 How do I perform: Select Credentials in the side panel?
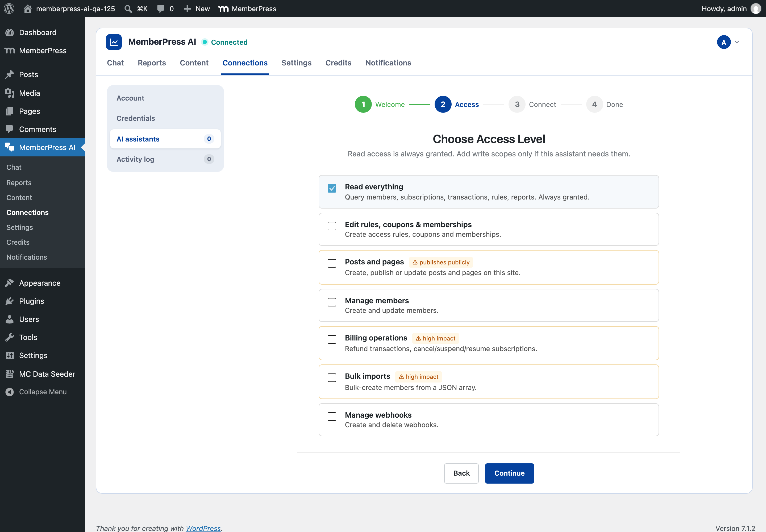coord(165,118)
